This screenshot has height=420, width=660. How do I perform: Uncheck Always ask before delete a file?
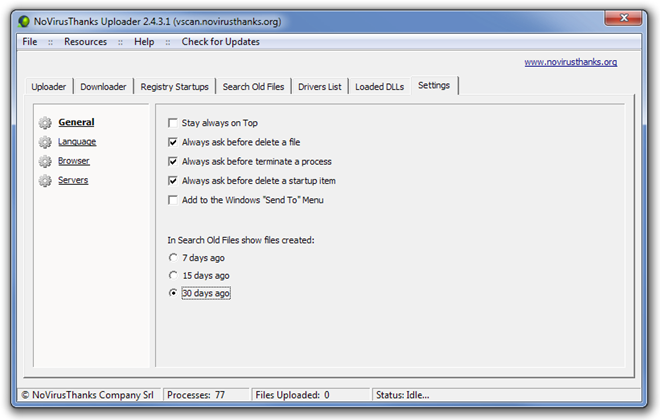pos(173,142)
